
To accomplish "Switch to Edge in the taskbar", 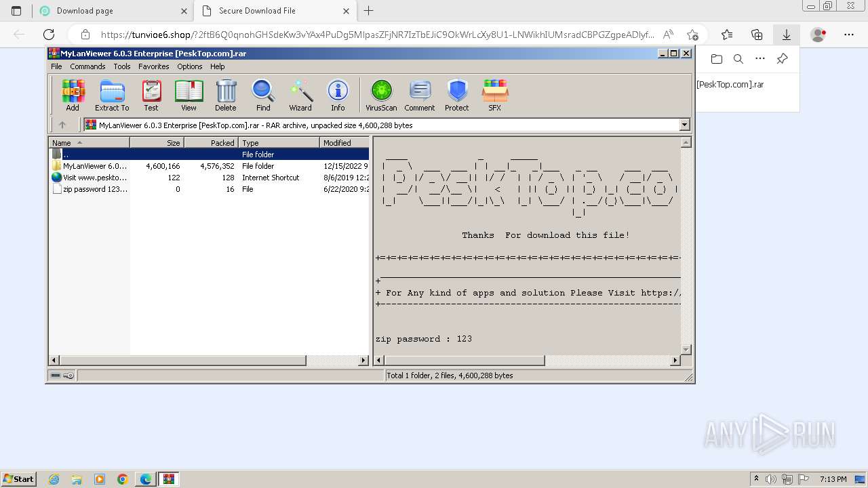I will tap(146, 479).
